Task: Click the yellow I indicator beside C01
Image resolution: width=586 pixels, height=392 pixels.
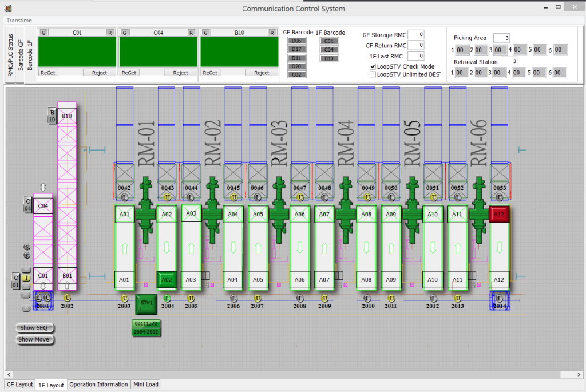Action: click(x=26, y=278)
